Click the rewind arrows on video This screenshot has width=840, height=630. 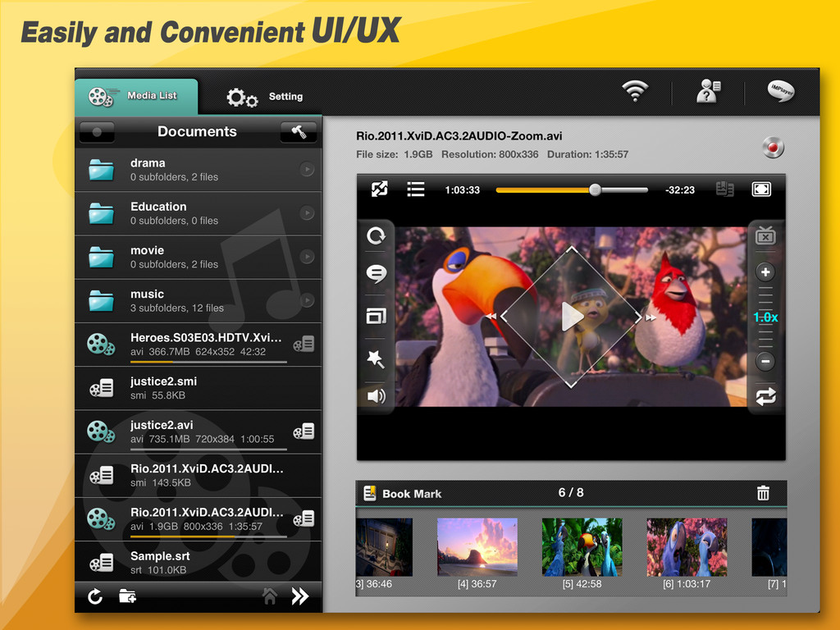click(491, 317)
